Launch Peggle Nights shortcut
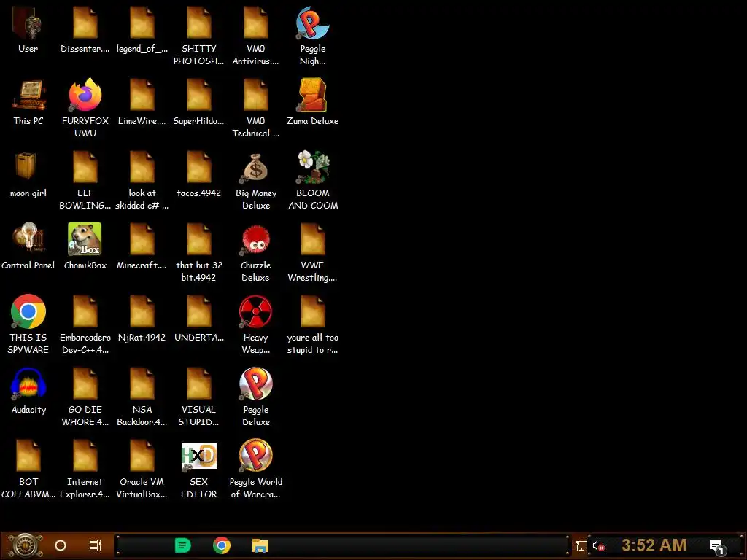This screenshot has width=747, height=560. [312, 23]
